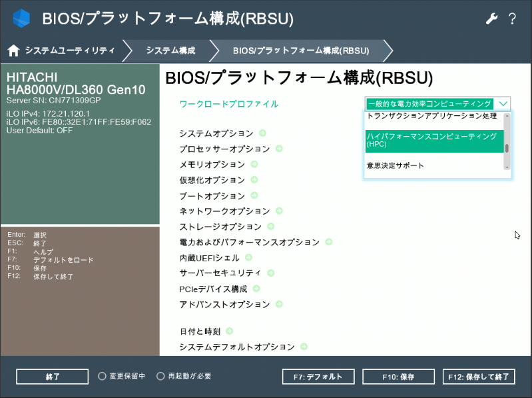
Task: Open the ワークロードプロファイル dropdown
Action: coord(437,103)
